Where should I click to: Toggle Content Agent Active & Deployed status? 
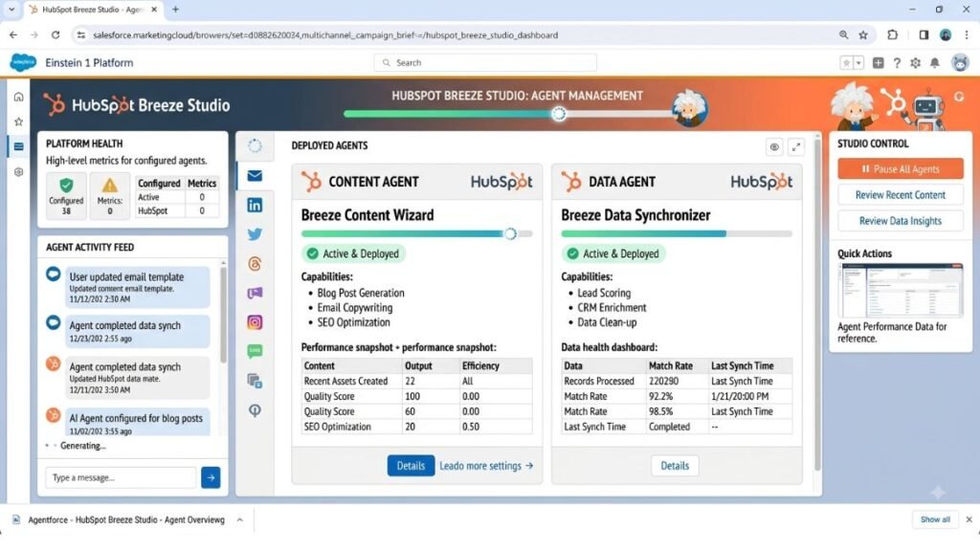point(354,253)
